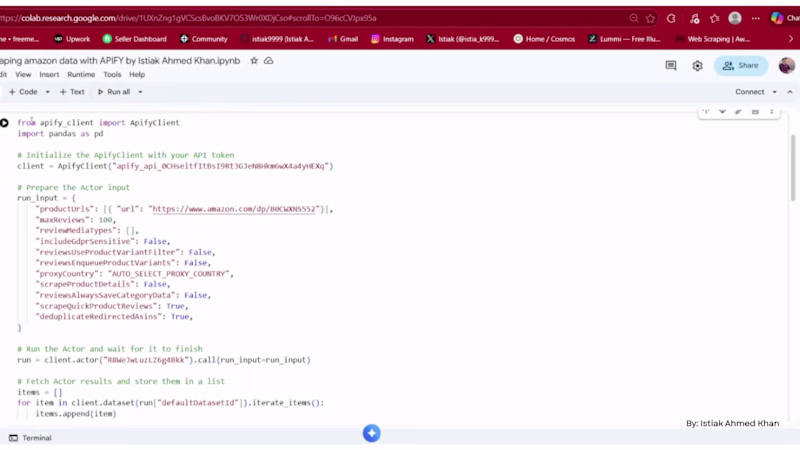Open the Upwork bookmark
The image size is (800, 450).
click(72, 39)
